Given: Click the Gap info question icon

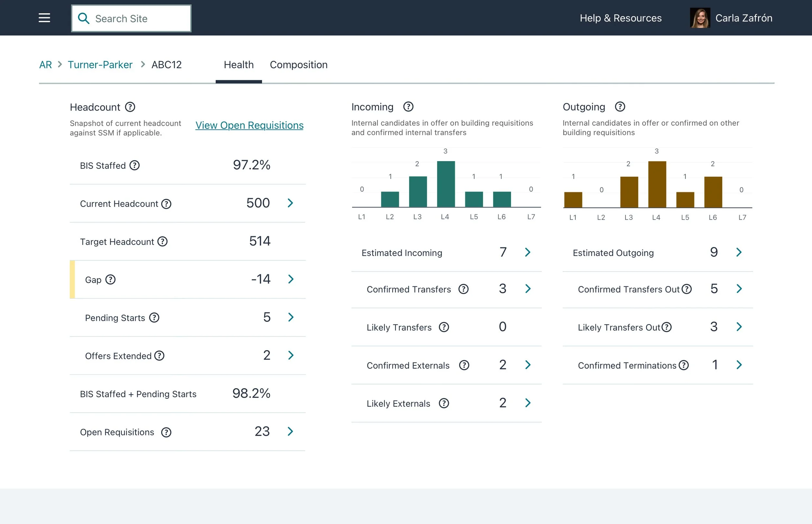Looking at the screenshot, I should pyautogui.click(x=110, y=280).
